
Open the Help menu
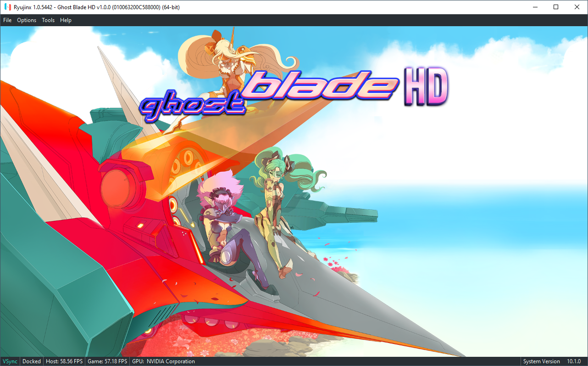66,20
